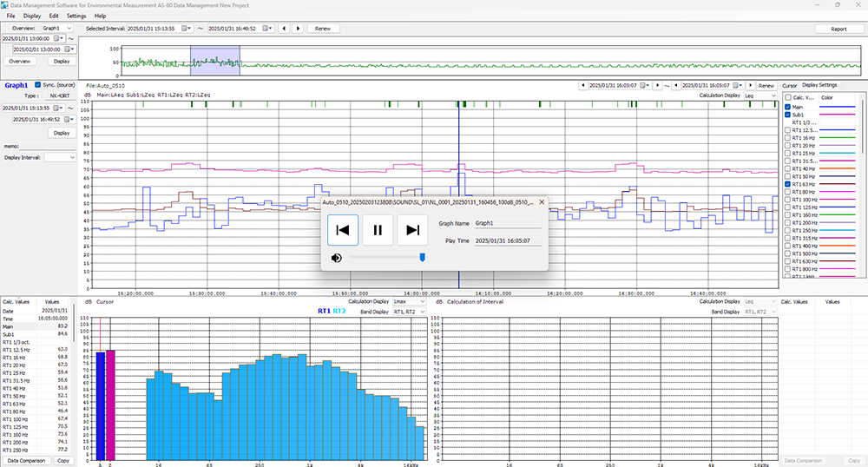The width and height of the screenshot is (868, 467).
Task: Enable RT1 40 Hz series checkbox
Action: [788, 168]
